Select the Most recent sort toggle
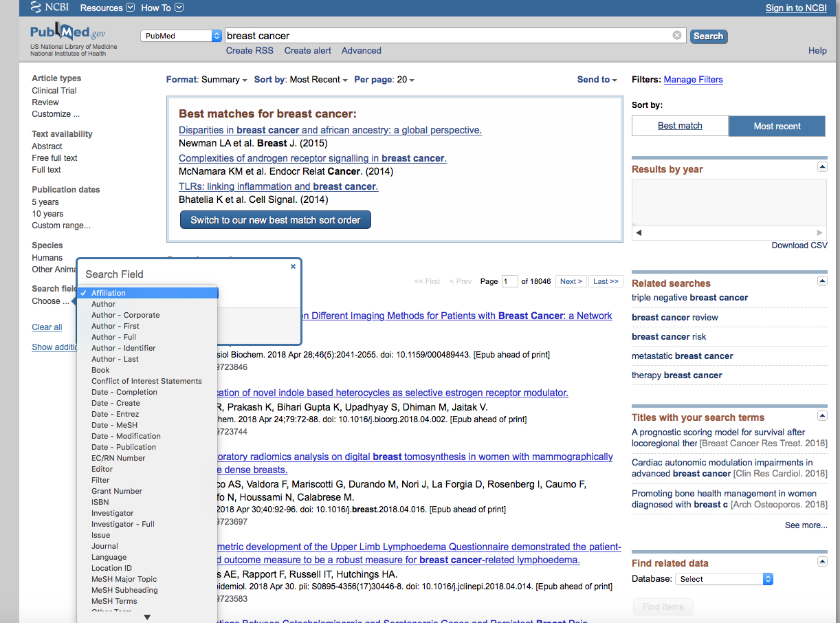This screenshot has width=840, height=623. pos(777,126)
